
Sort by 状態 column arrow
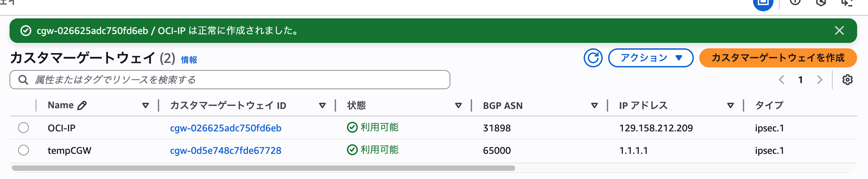[x=458, y=105]
